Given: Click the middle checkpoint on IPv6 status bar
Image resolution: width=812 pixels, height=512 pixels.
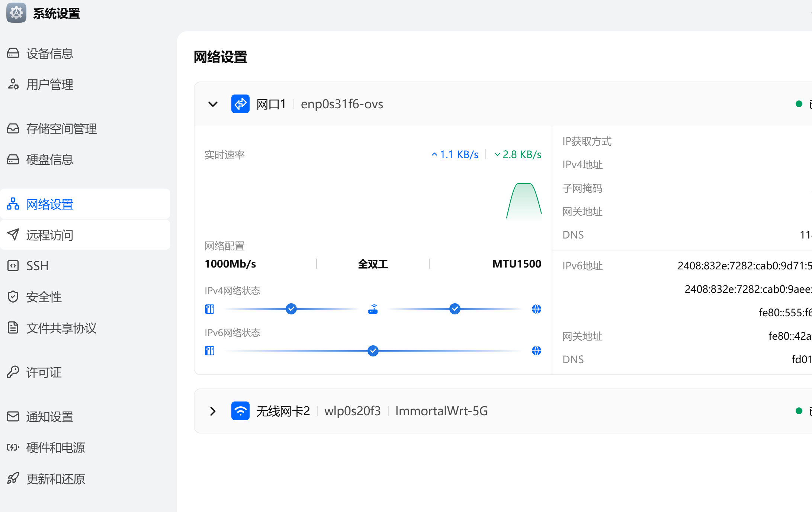Looking at the screenshot, I should 373,351.
